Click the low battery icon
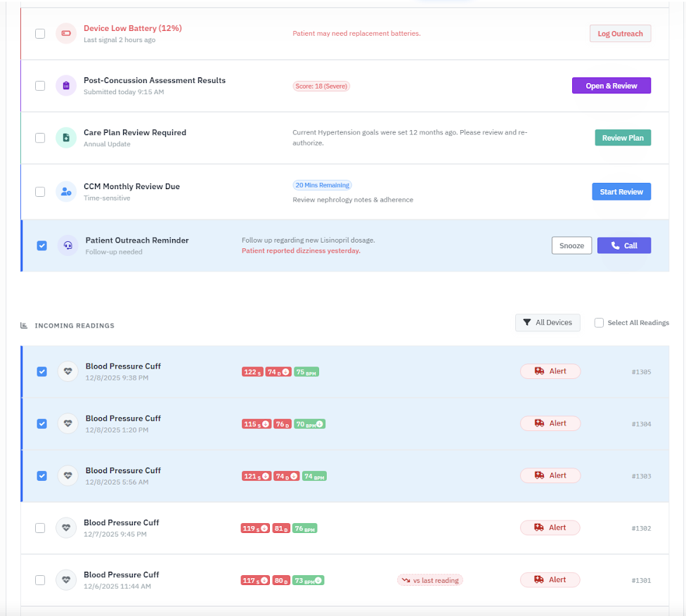Viewport: 686px width, 616px height. pos(66,34)
